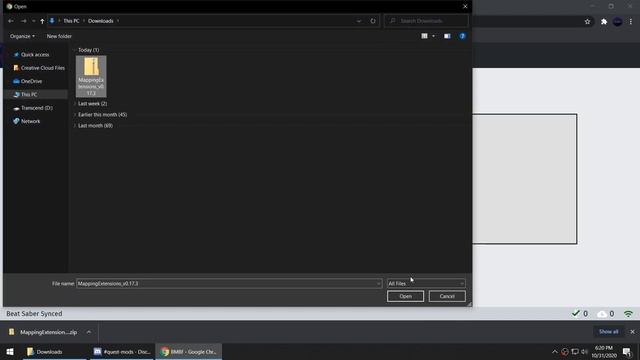Screen dimensions: 640x360
Task: Open the file name history dropdown
Action: click(379, 283)
